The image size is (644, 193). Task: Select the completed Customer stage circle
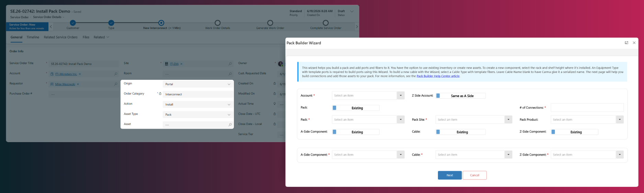click(x=73, y=23)
